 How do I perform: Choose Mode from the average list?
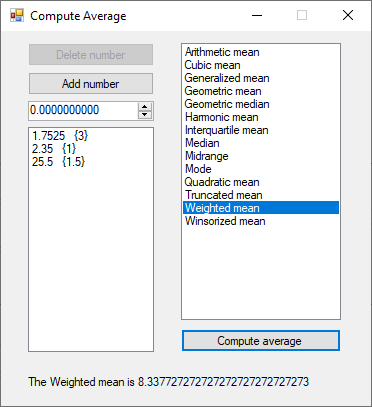pyautogui.click(x=261, y=169)
